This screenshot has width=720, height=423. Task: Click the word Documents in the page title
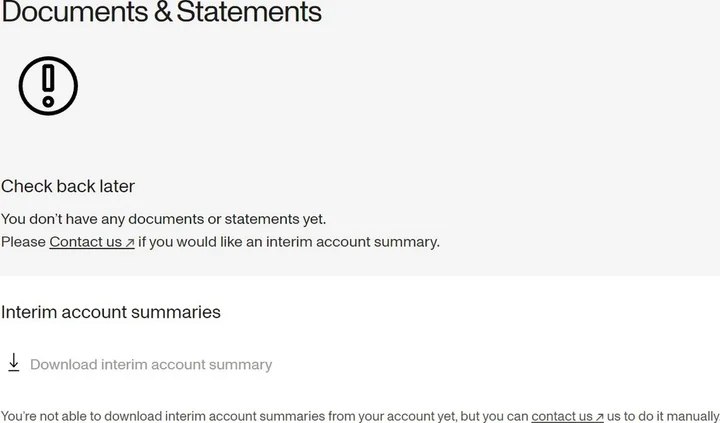coord(72,13)
